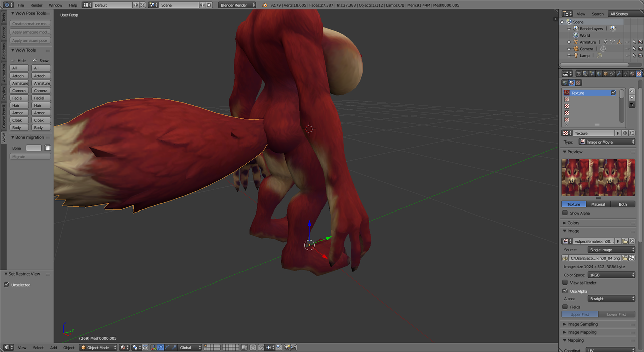Enable the Show Alpha checkbox
Viewport: 644px width, 352px height.
(x=565, y=213)
